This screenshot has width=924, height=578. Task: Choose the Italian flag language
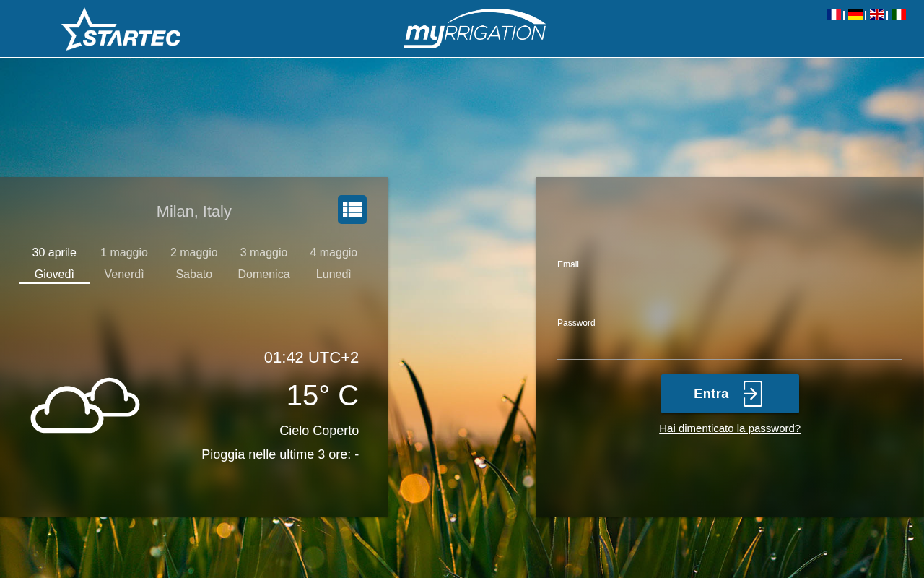coord(899,14)
